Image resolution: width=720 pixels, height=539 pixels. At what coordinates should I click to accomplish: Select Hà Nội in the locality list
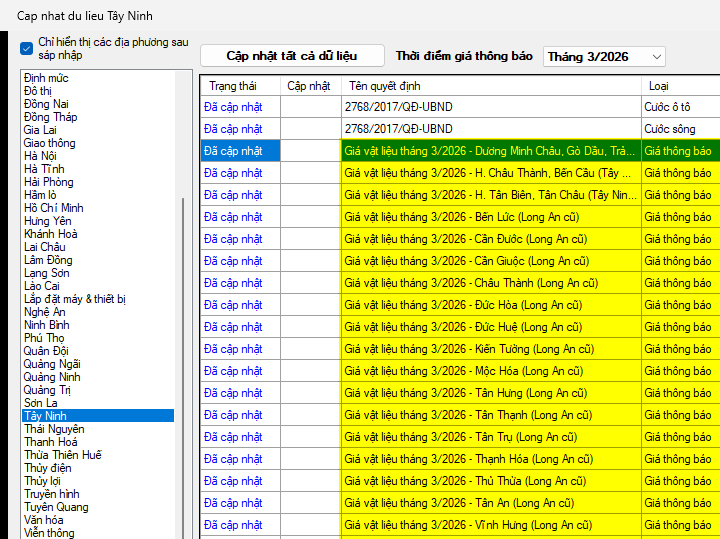41,156
